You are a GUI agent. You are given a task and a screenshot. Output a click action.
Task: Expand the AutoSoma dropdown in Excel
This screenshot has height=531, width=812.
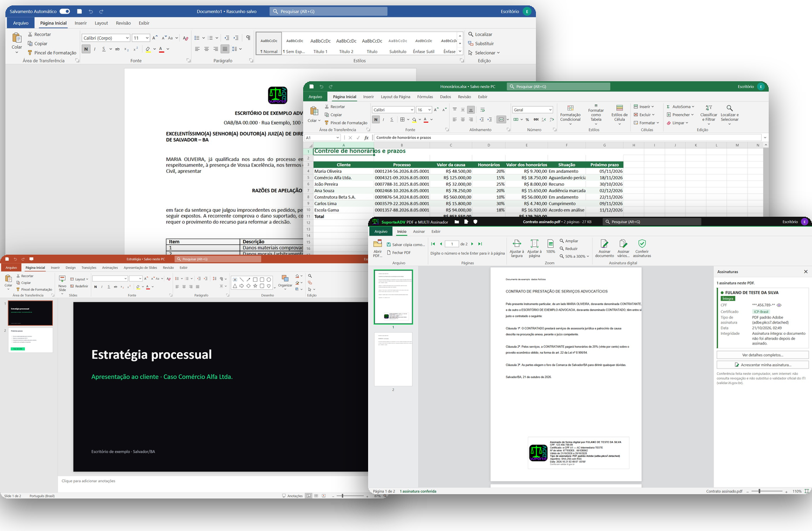[692, 107]
